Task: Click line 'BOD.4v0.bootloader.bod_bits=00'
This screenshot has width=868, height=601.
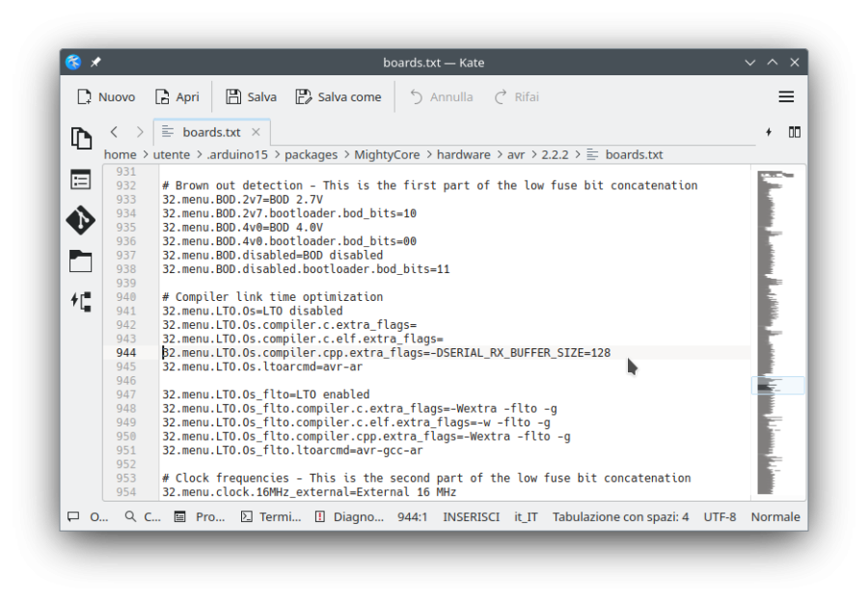Action: (289, 241)
